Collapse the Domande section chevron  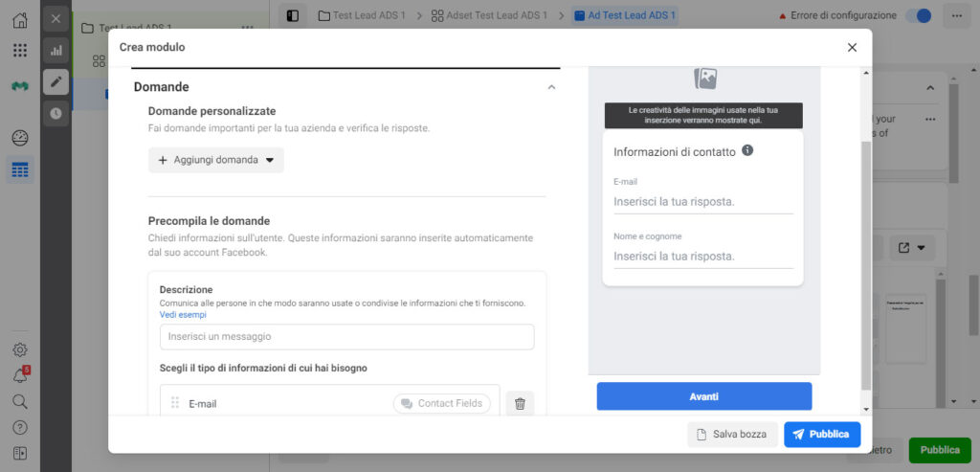click(x=551, y=87)
